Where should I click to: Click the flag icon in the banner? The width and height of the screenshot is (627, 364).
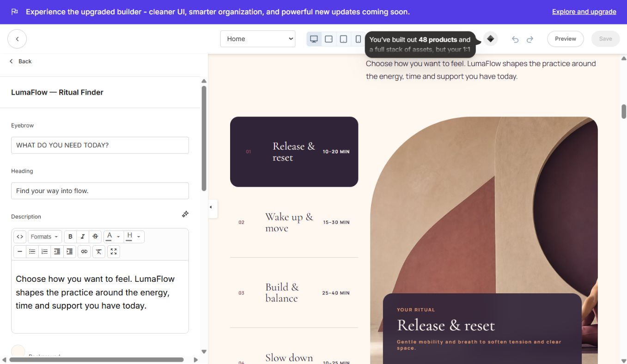pos(15,12)
